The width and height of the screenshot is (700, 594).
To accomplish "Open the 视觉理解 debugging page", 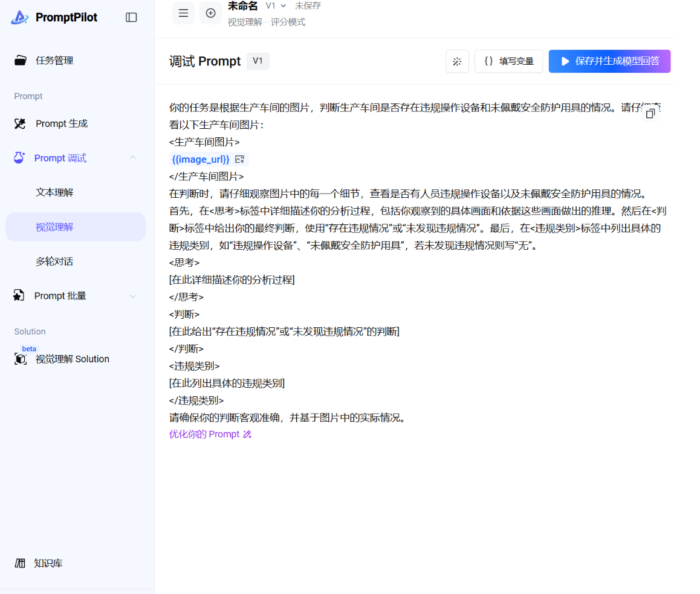I will coord(54,227).
